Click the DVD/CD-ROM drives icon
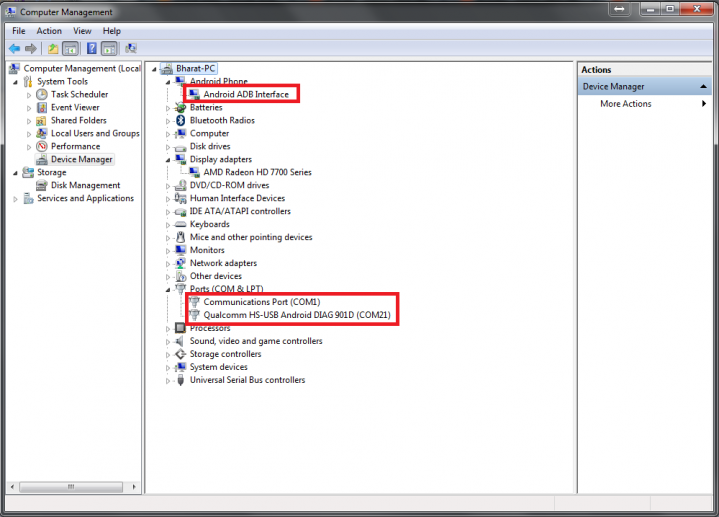The height and width of the screenshot is (517, 719). tap(181, 185)
